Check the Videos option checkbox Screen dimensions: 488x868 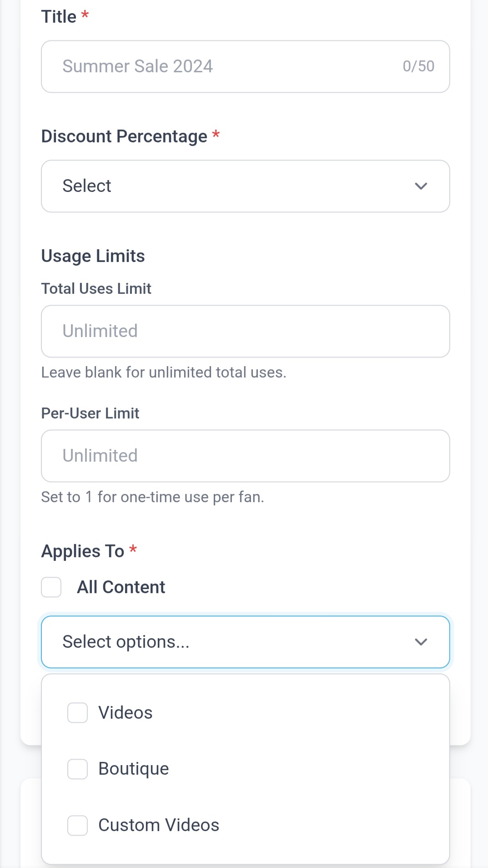click(78, 713)
